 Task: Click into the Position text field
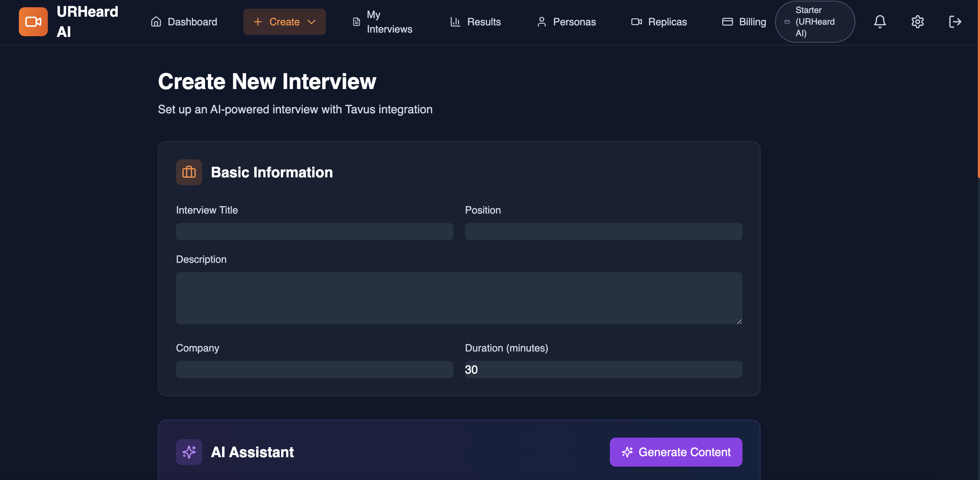[x=603, y=232]
